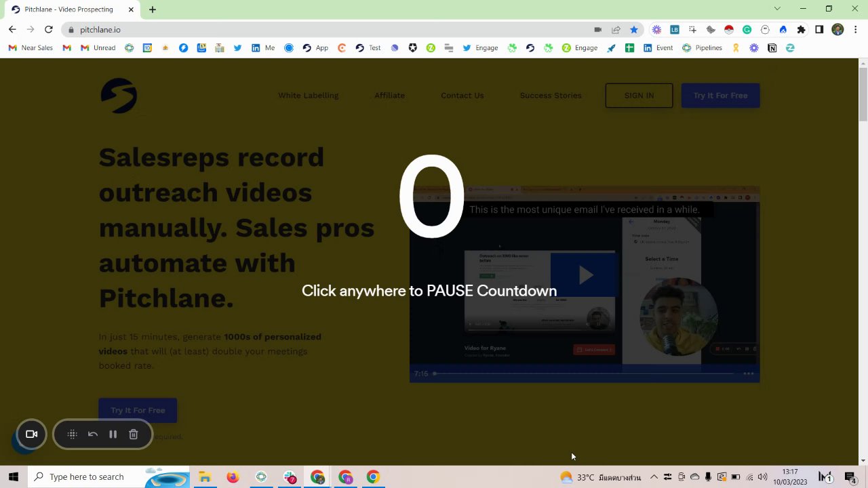
Task: Open the Windows notification center
Action: point(850,477)
